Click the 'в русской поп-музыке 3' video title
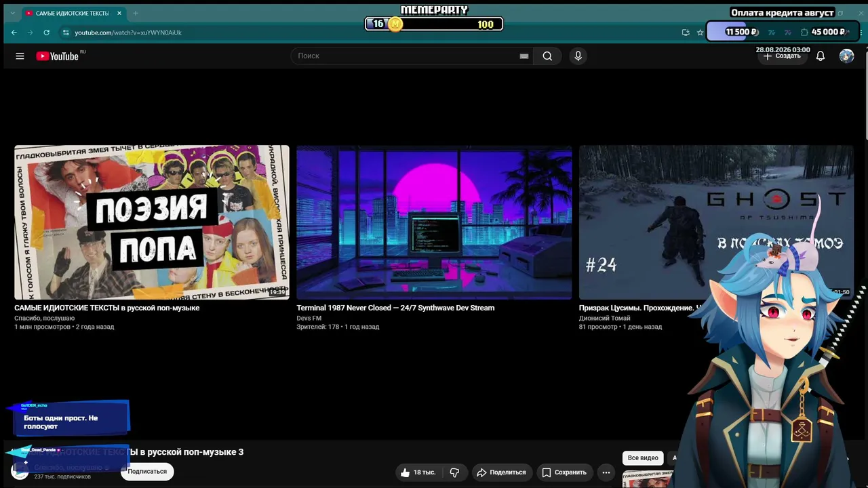 [x=192, y=452]
